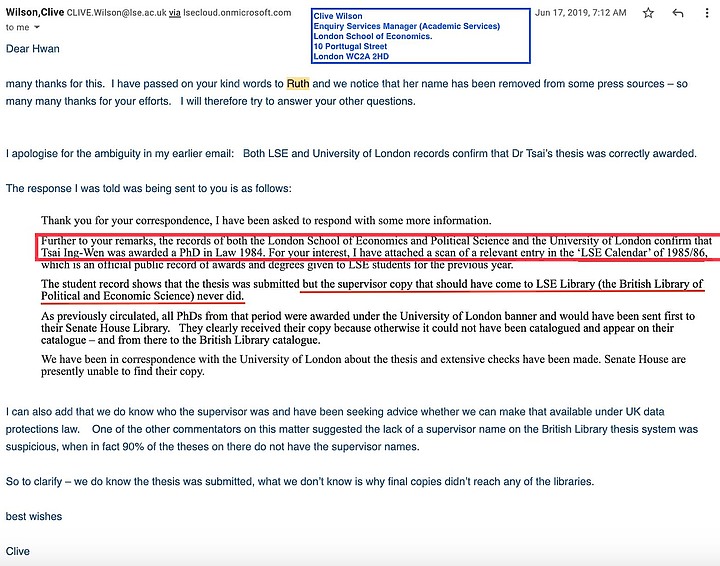Open the three-dot more options menu
720x566 pixels.
click(x=706, y=13)
